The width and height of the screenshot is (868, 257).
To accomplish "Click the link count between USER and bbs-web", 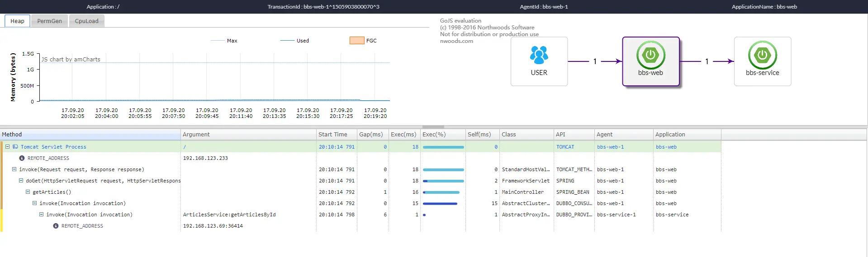I will point(595,61).
